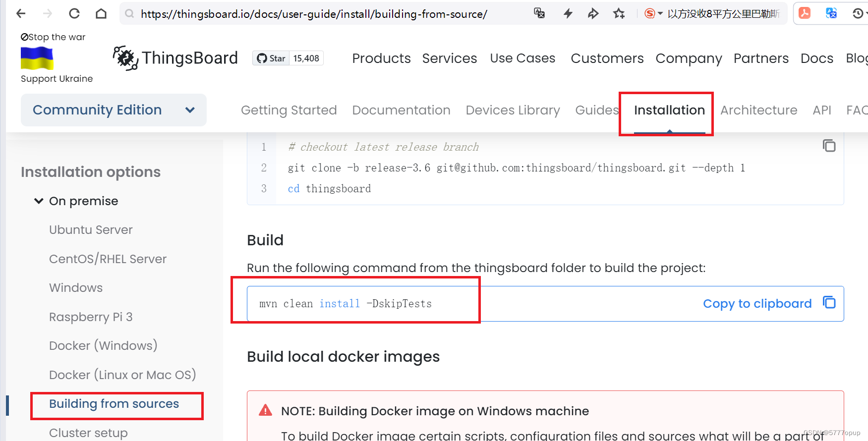
Task: Click the address bar search magnifier icon
Action: click(129, 13)
